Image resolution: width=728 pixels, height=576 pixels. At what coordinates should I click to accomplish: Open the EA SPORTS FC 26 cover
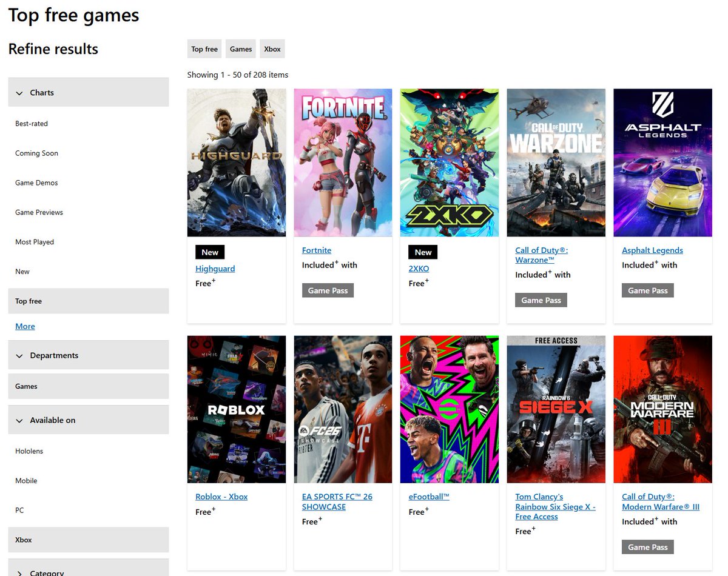343,409
